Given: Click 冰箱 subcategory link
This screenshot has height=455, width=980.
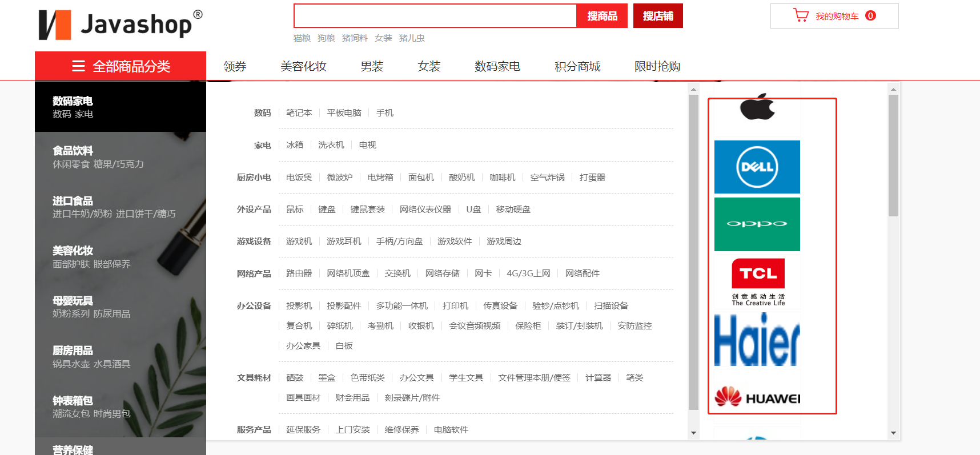Looking at the screenshot, I should 295,145.
